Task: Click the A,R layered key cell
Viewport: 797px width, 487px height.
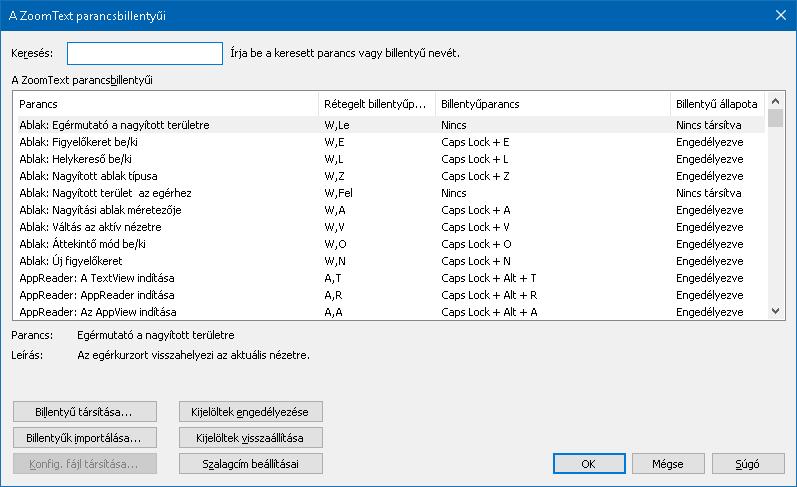Action: pyautogui.click(x=333, y=295)
